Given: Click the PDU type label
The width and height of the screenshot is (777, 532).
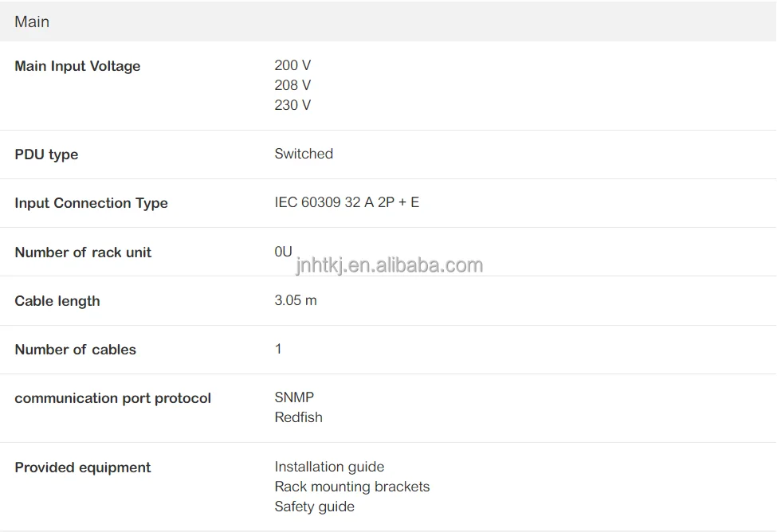Looking at the screenshot, I should 46,155.
